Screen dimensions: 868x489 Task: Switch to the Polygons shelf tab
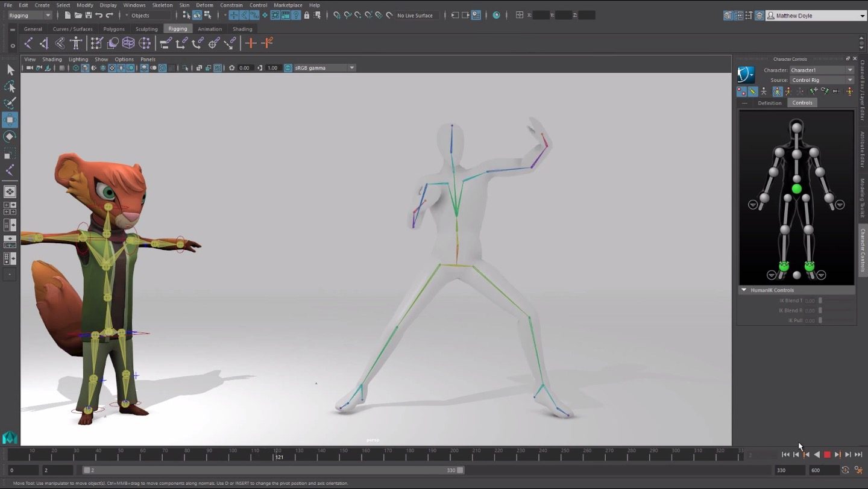(x=113, y=29)
